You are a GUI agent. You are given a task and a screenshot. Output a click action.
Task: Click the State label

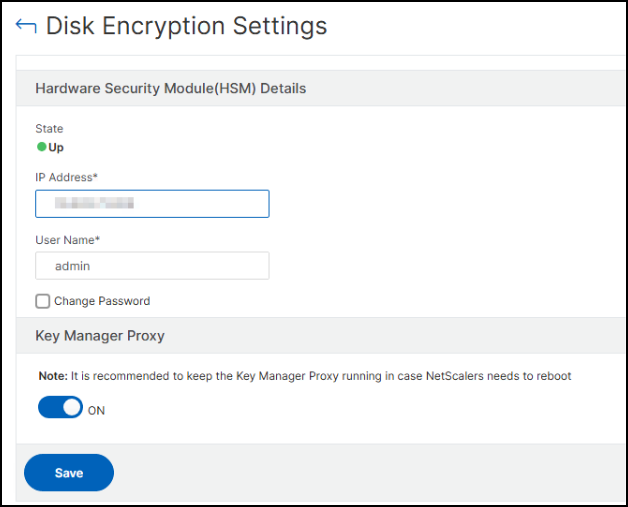pyautogui.click(x=49, y=129)
